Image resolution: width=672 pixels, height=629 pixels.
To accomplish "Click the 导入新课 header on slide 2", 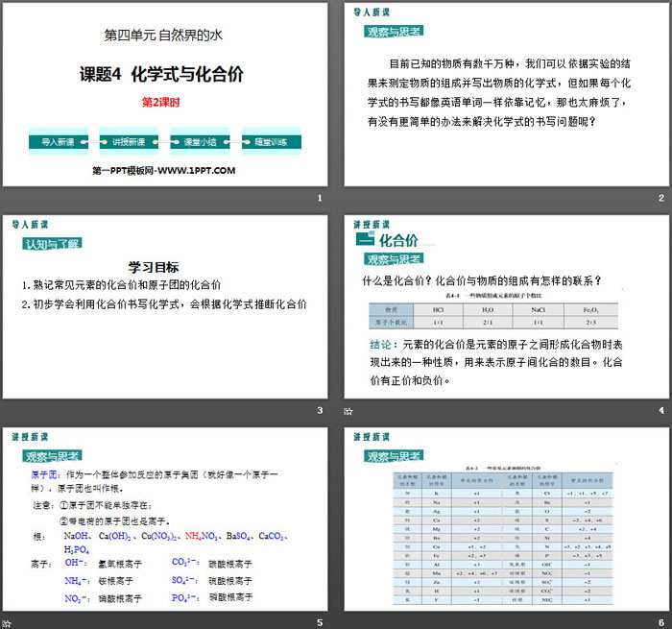I will (372, 12).
